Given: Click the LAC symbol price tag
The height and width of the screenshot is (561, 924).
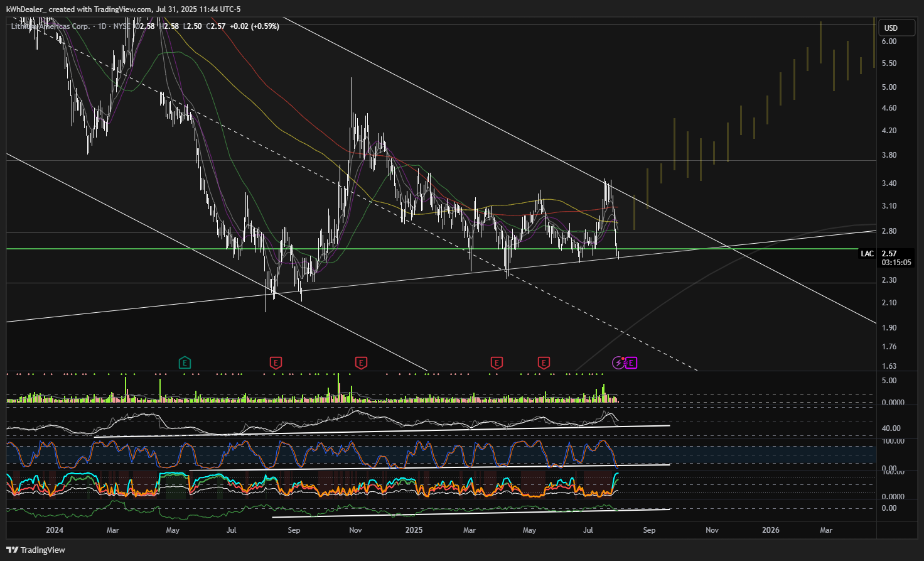Looking at the screenshot, I should [867, 254].
